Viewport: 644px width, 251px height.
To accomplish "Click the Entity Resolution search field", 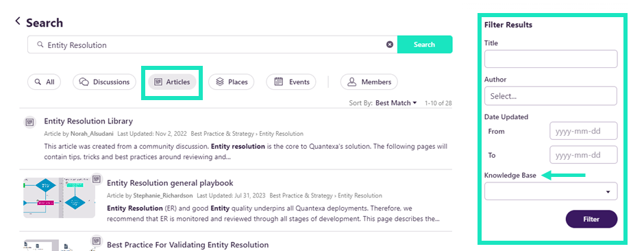I will point(212,45).
